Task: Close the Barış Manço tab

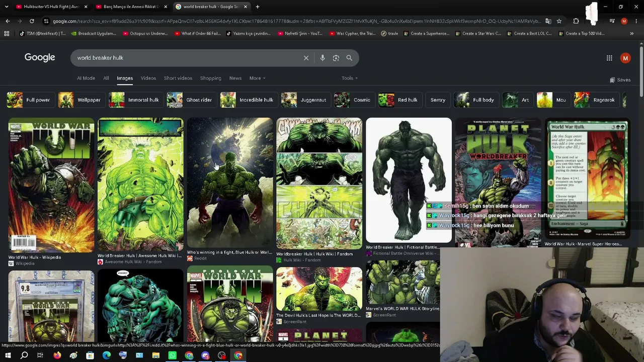Action: (166, 7)
